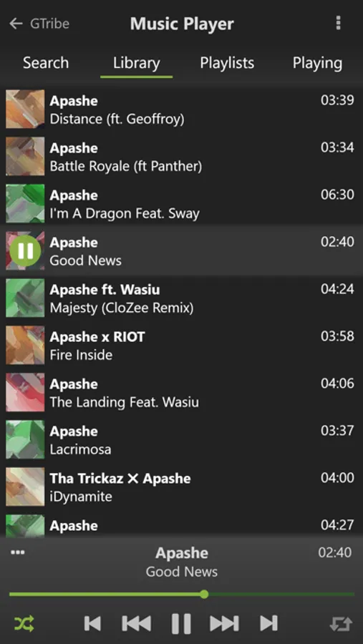Toggle repeat mode on or off

tap(342, 624)
